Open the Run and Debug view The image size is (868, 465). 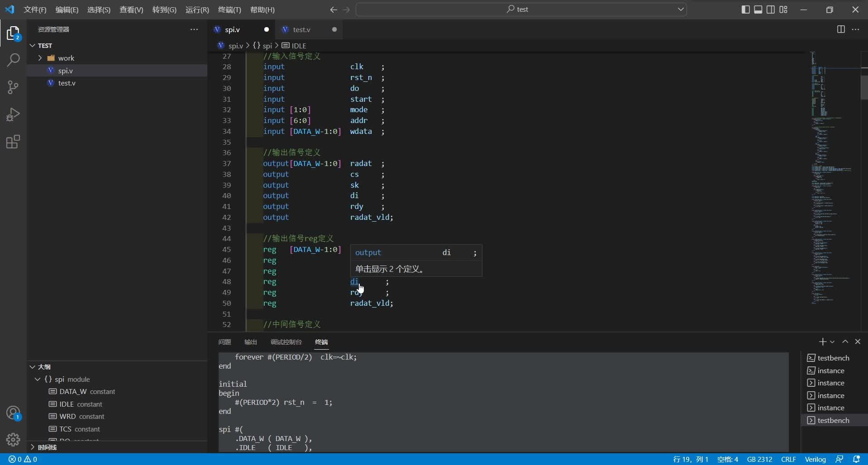[13, 114]
